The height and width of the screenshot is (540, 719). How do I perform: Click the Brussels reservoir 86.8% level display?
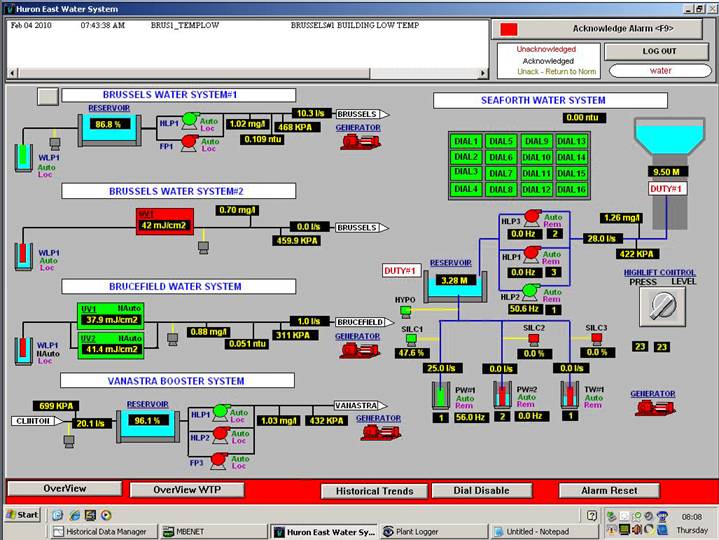pyautogui.click(x=105, y=124)
